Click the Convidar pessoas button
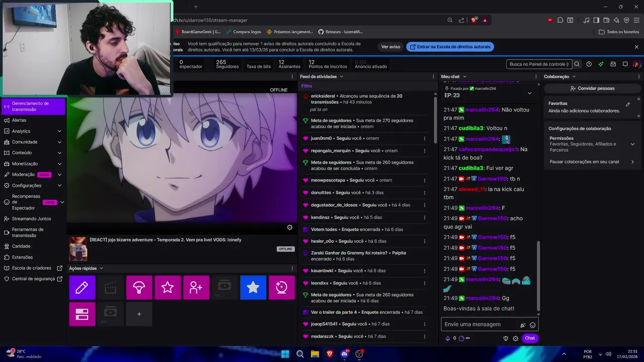 (592, 88)
